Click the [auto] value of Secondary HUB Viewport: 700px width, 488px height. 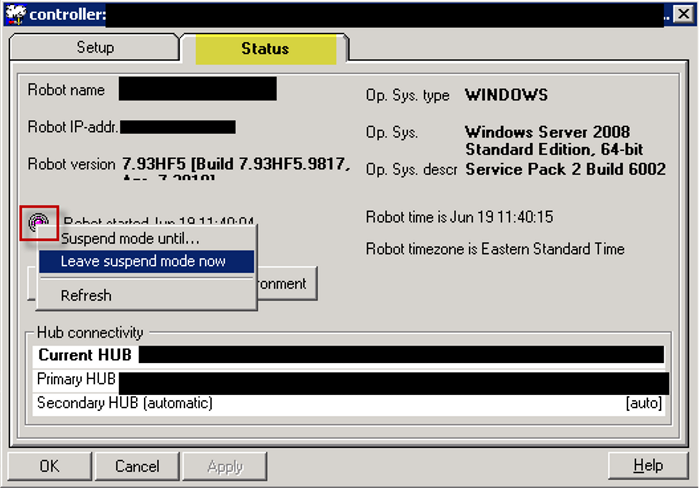point(642,404)
